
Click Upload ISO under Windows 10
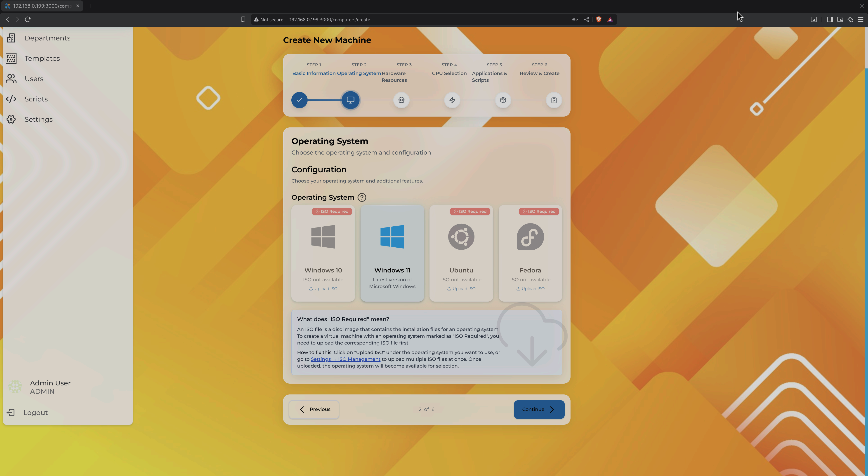pos(323,289)
